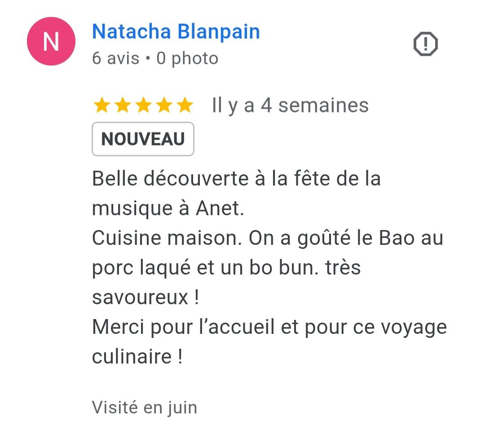This screenshot has height=448, width=485.
Task: Click the 'Cuisine maison.' phrase
Action: coord(167,238)
